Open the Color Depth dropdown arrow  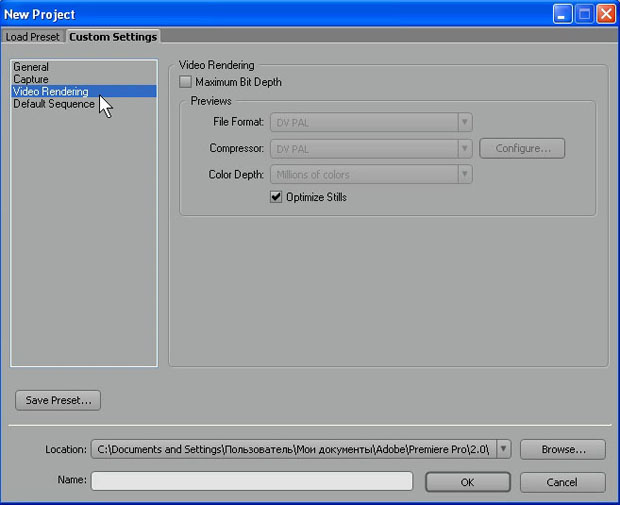pyautogui.click(x=465, y=174)
